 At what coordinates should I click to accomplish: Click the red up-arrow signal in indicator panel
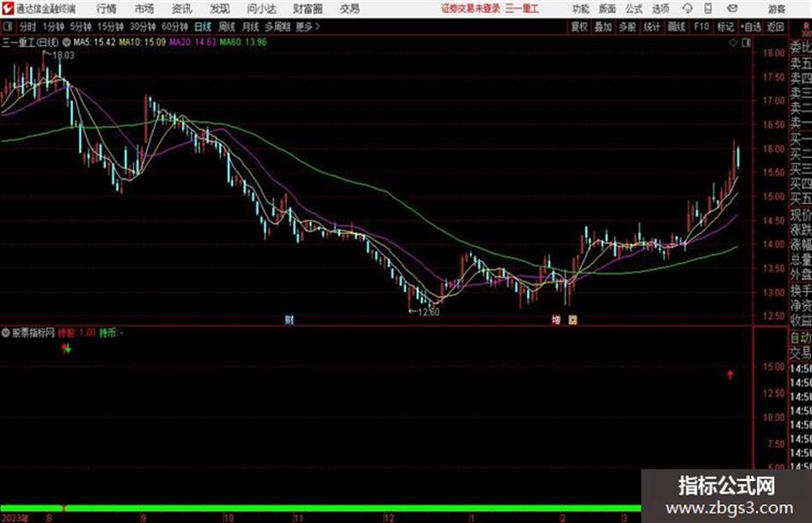point(730,374)
